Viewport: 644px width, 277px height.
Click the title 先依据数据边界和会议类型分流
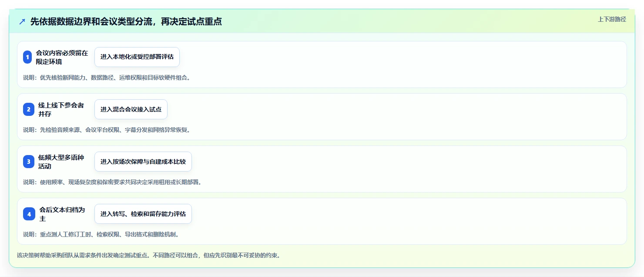click(126, 22)
